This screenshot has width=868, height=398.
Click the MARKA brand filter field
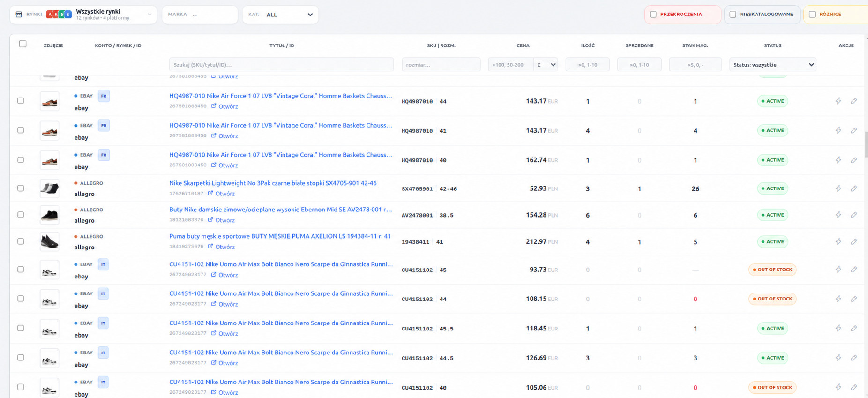(200, 15)
